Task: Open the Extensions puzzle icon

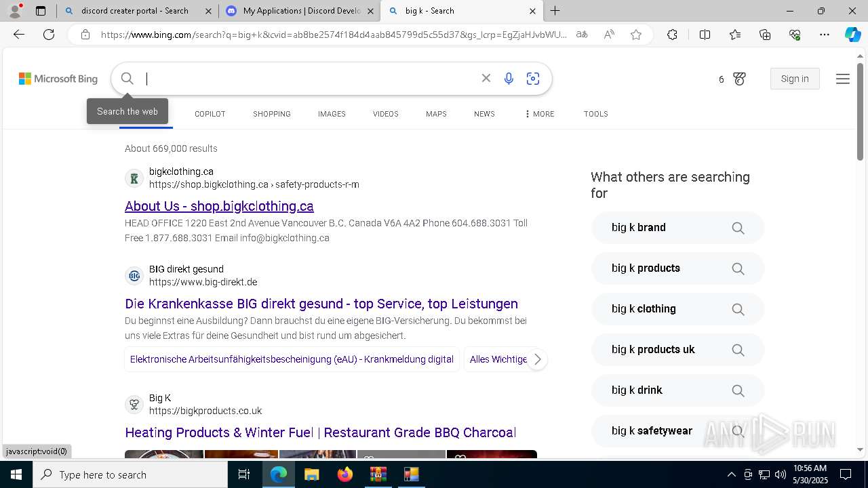Action: coord(672,35)
